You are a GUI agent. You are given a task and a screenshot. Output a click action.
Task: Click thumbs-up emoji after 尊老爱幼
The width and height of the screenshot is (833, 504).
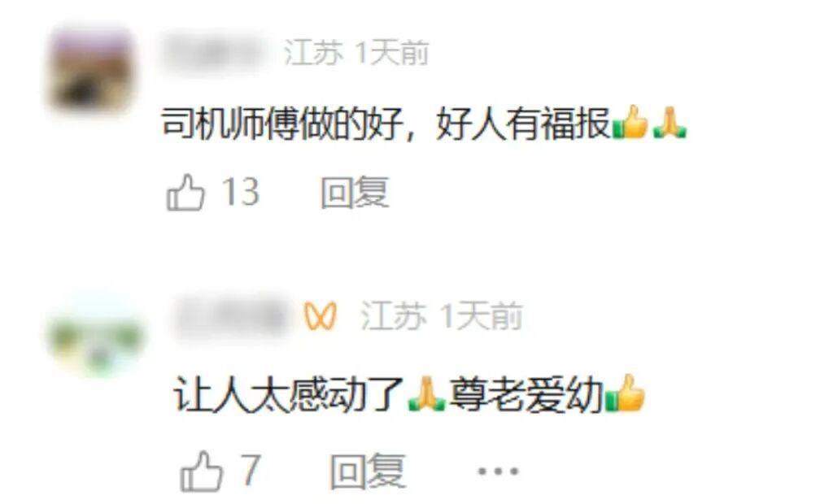tap(626, 393)
